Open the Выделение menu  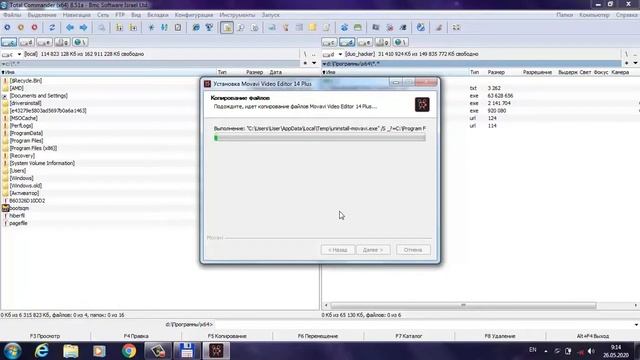pyautogui.click(x=42, y=15)
